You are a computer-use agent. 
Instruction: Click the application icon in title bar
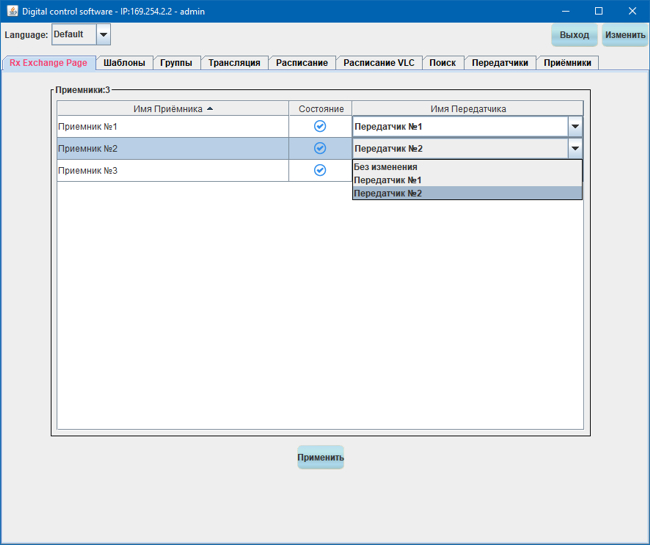click(x=11, y=11)
